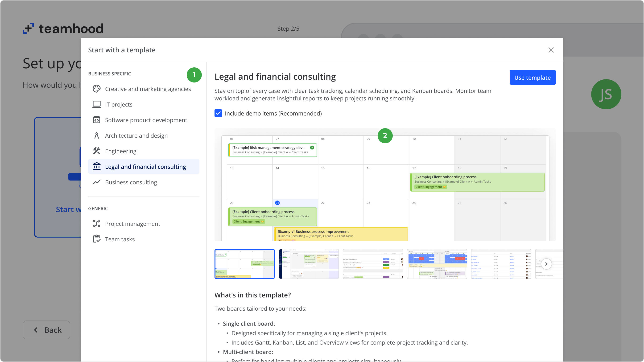Click the clipboard icon for Team tasks

click(x=96, y=239)
